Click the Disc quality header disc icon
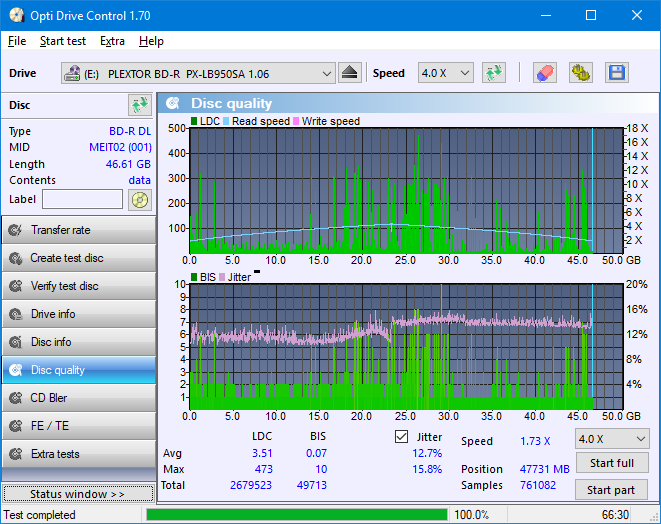The width and height of the screenshot is (661, 524). [173, 103]
